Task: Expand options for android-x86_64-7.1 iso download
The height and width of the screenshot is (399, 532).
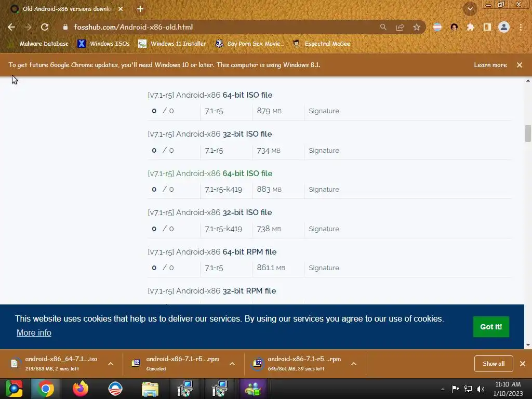Action: click(111, 364)
